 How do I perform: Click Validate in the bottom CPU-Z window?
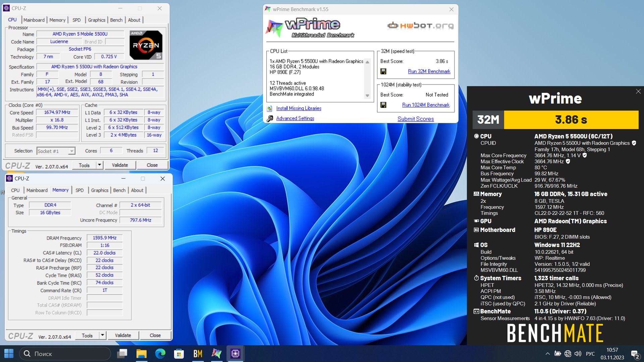coord(123,335)
